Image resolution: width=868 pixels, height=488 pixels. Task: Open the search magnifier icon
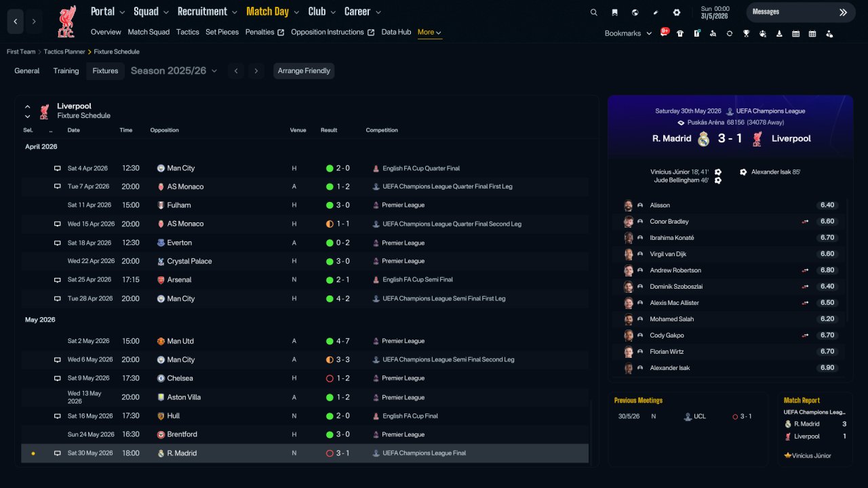(x=594, y=12)
